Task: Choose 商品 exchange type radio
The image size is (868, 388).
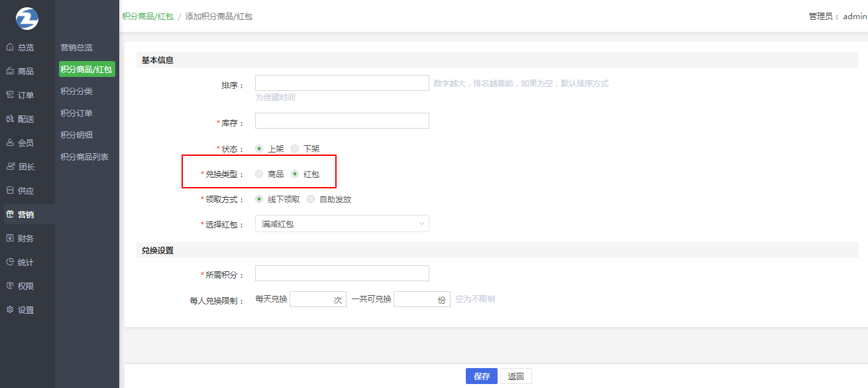Action: click(x=259, y=174)
